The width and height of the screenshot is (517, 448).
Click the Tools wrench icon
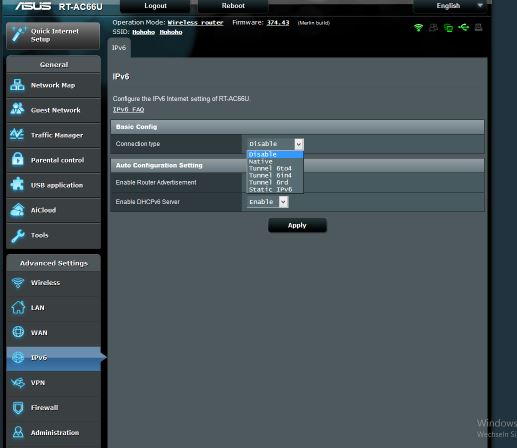click(x=18, y=235)
